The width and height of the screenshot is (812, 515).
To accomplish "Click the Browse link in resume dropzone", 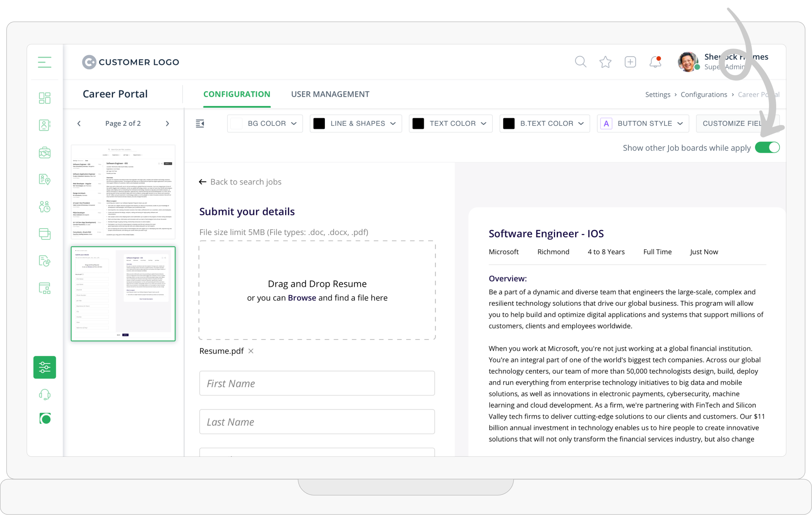I will [302, 298].
